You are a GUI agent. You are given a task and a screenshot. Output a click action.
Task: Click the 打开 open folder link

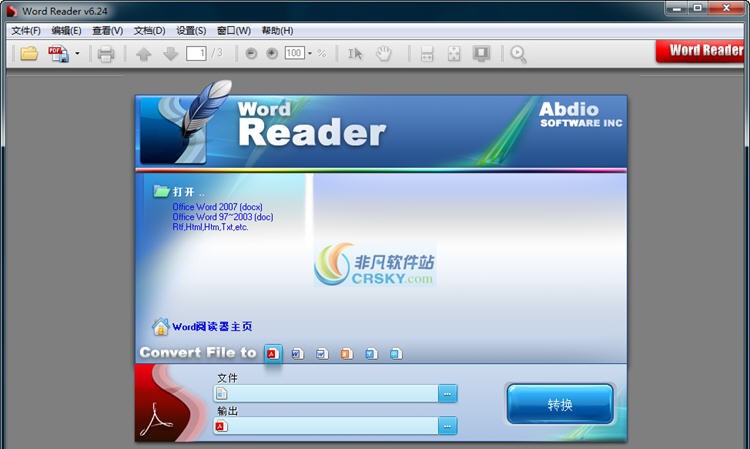tap(179, 192)
